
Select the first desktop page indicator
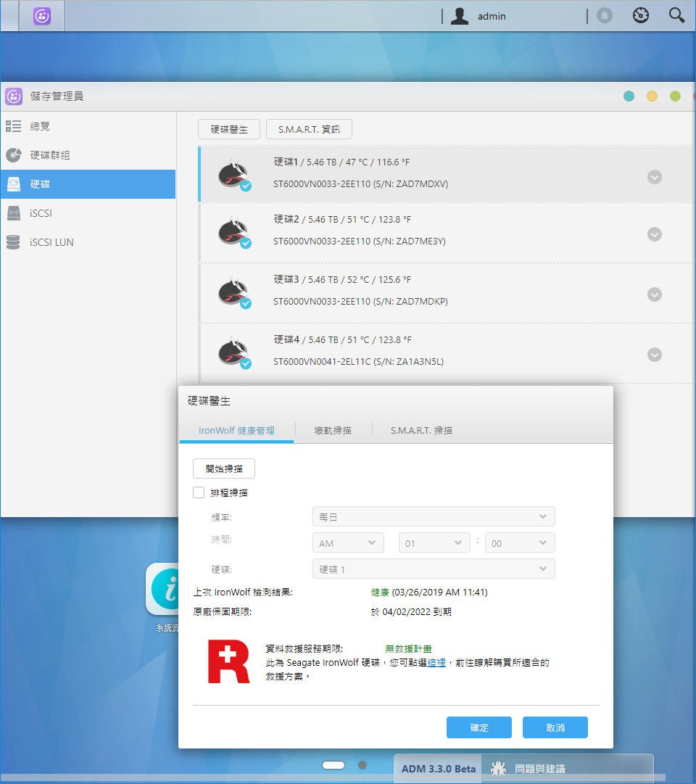(333, 765)
